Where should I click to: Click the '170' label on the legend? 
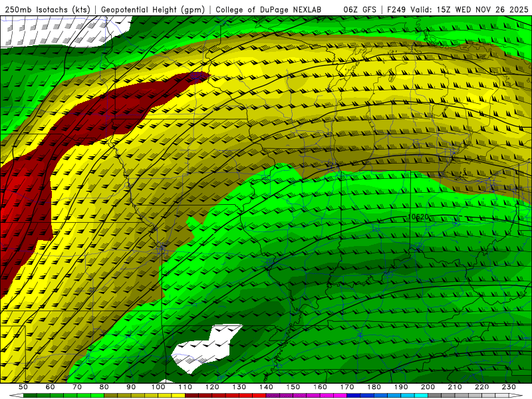point(346,387)
